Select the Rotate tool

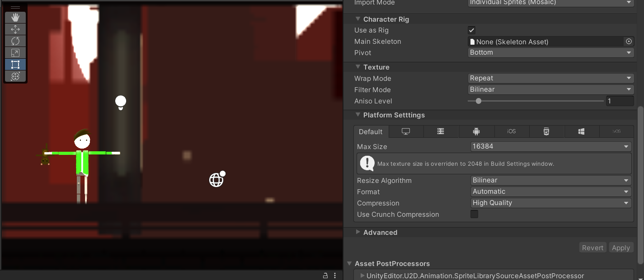point(15,41)
